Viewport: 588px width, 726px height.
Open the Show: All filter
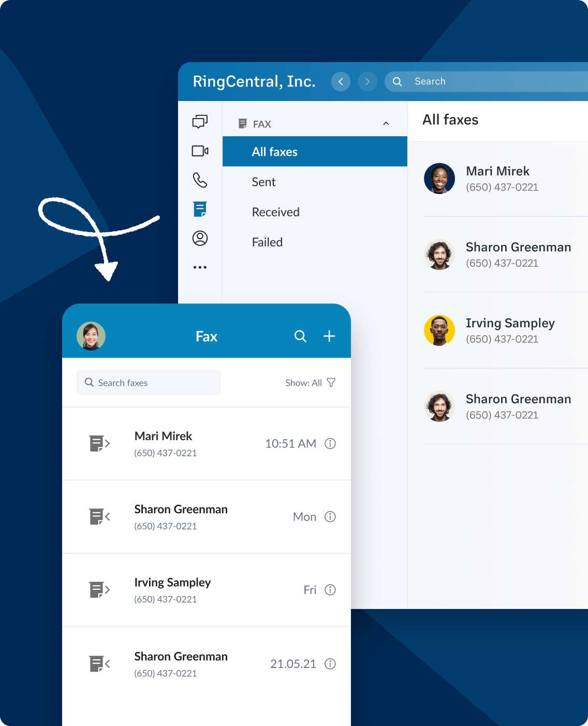pyautogui.click(x=311, y=383)
